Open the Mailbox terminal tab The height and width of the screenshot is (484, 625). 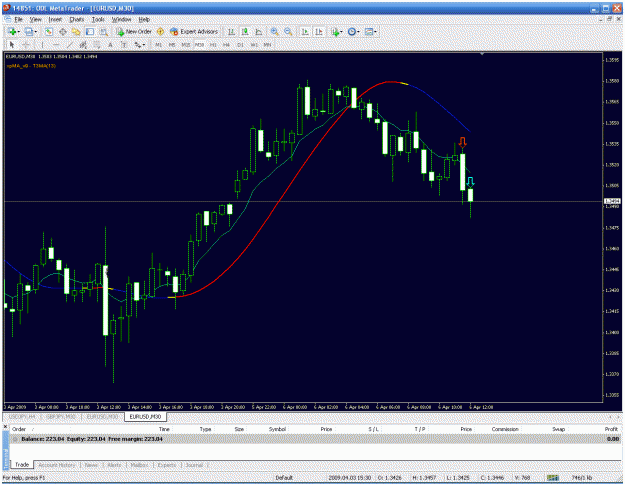pos(140,465)
